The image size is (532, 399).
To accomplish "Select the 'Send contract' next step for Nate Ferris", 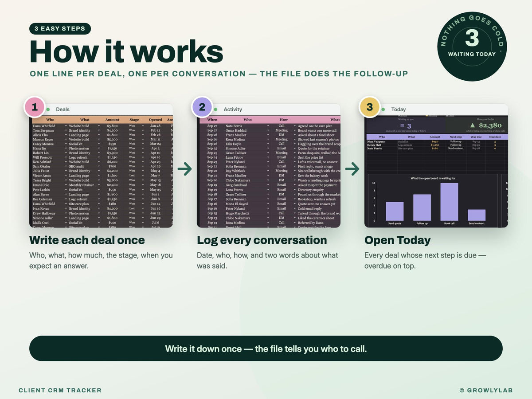I will click(x=456, y=149).
